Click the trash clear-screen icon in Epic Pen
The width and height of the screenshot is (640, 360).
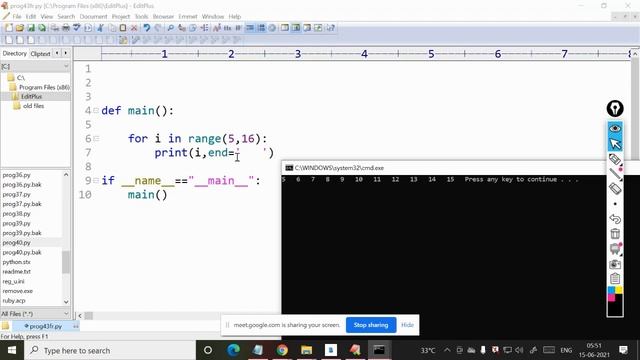[615, 233]
